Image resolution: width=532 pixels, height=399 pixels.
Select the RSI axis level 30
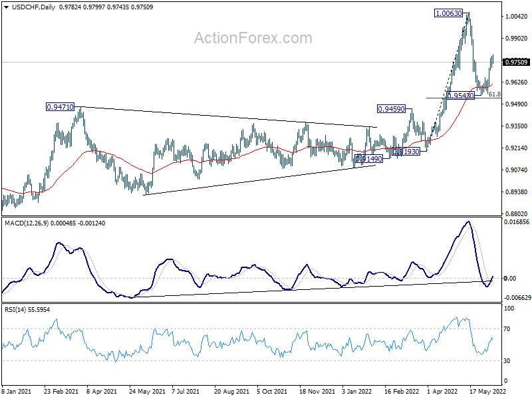[507, 360]
